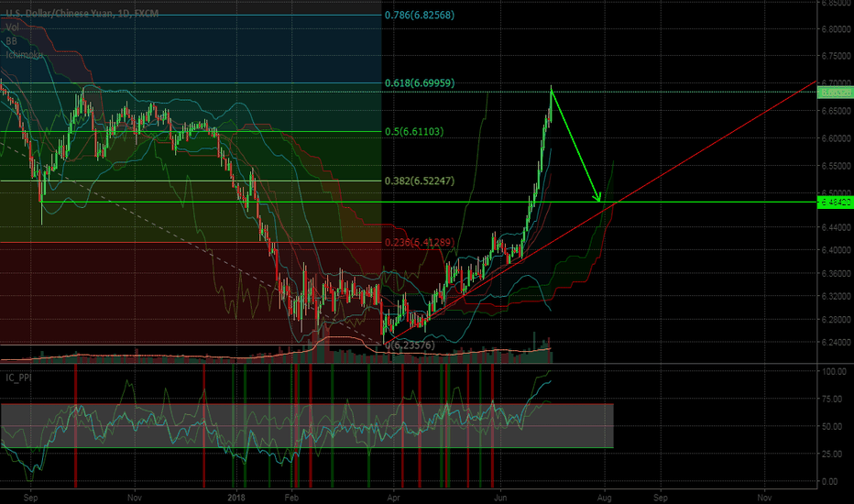Click the 0.5(6.61103) Fibonacci label
Viewport: 854px width, 504px height.
coord(414,132)
